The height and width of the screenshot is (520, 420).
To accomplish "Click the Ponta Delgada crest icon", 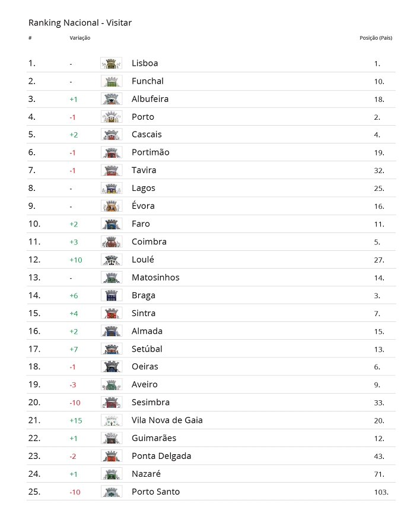I will (111, 456).
